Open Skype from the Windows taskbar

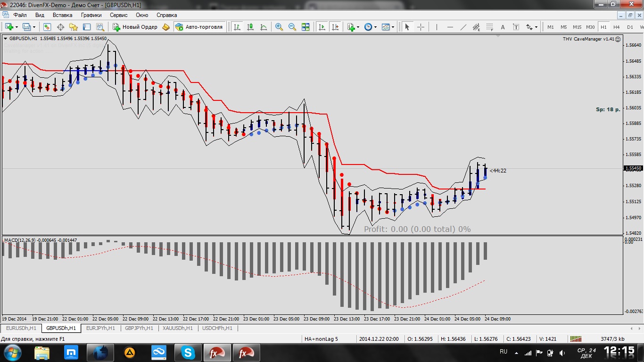tap(189, 352)
